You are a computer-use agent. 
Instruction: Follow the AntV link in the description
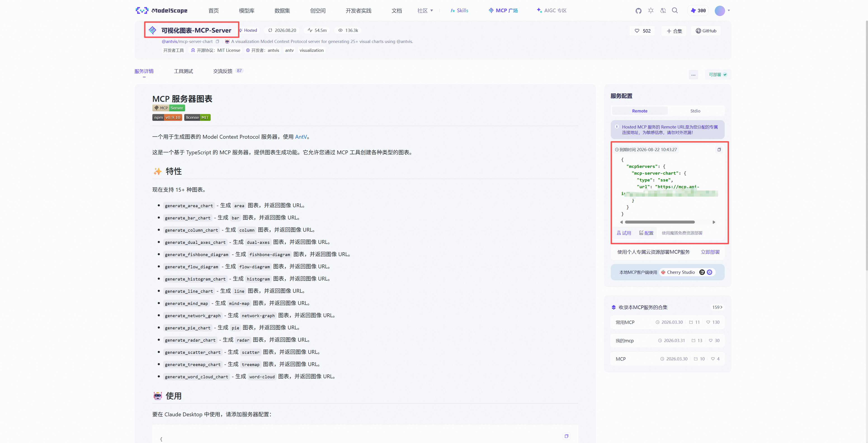pyautogui.click(x=301, y=137)
